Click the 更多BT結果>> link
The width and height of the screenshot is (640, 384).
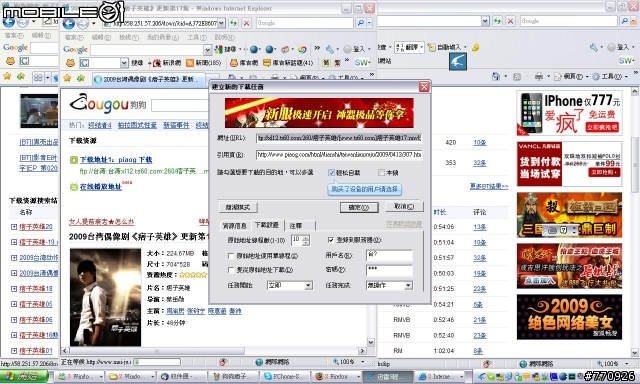(x=489, y=186)
